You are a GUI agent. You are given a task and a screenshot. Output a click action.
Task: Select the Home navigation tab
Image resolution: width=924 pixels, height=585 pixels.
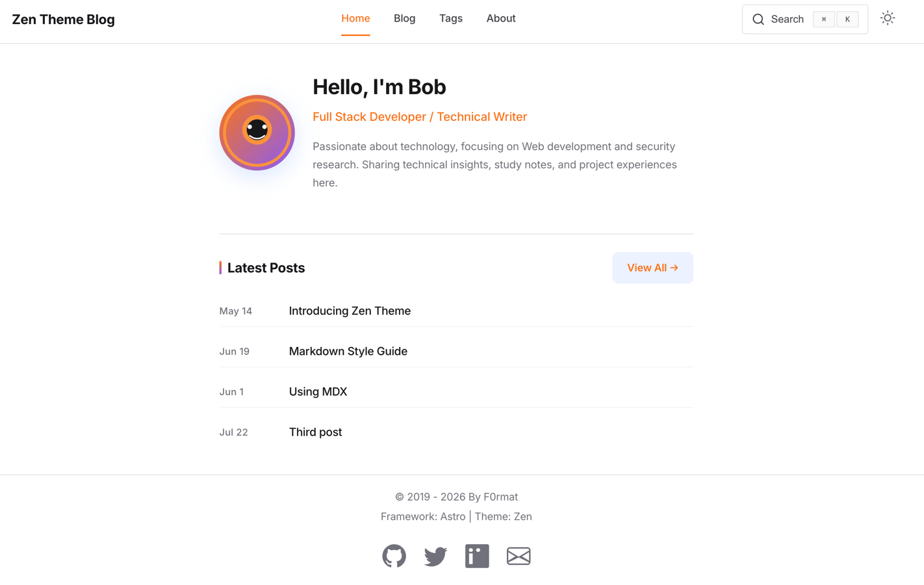(x=355, y=18)
